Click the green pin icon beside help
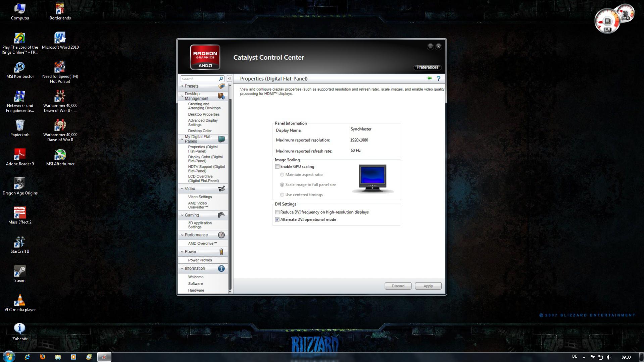This screenshot has height=362, width=644. click(429, 79)
